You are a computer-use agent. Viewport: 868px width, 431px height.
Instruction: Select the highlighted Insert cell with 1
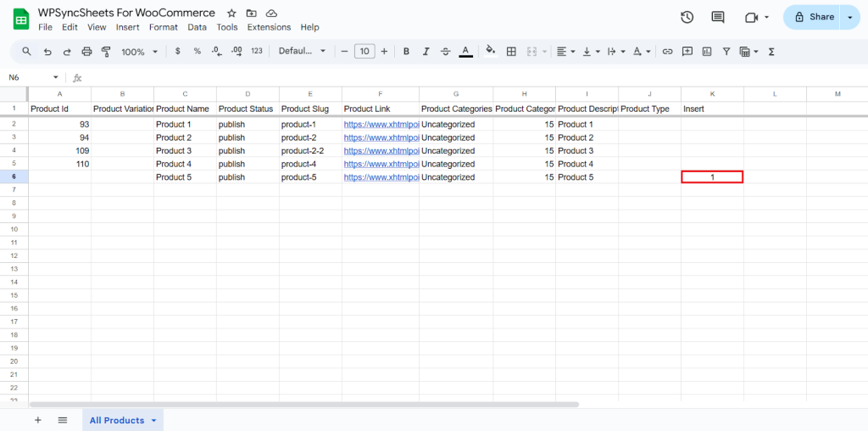tap(712, 177)
